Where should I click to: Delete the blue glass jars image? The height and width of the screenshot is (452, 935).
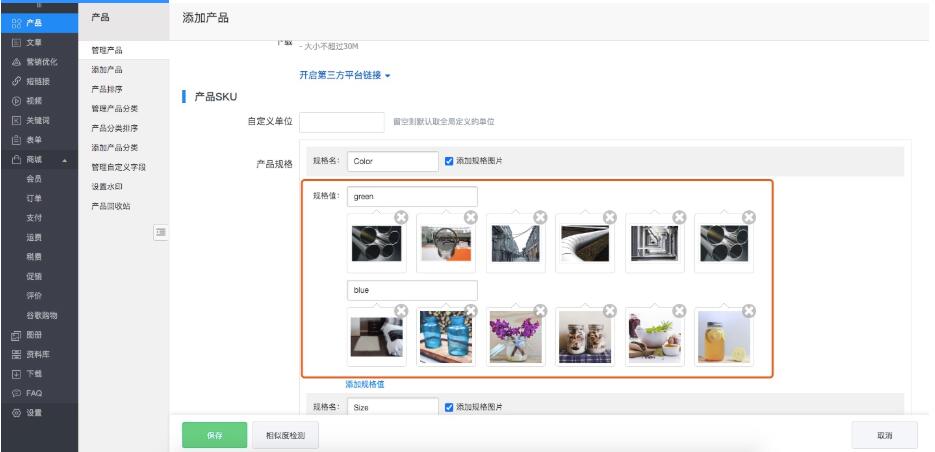(470, 311)
